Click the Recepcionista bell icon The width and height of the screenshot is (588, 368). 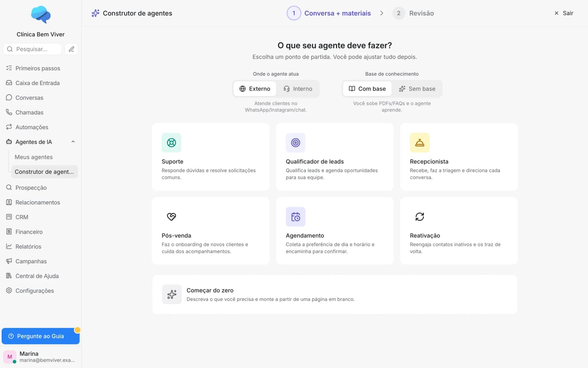(420, 143)
